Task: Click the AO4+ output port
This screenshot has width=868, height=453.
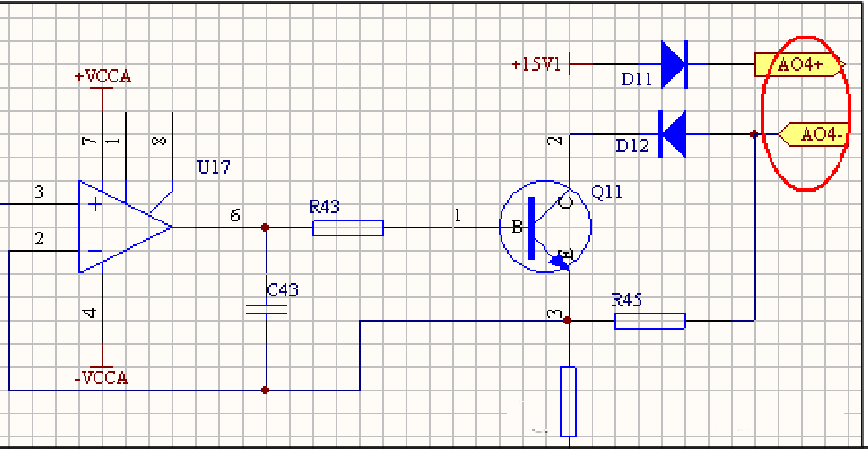Action: coord(800,64)
